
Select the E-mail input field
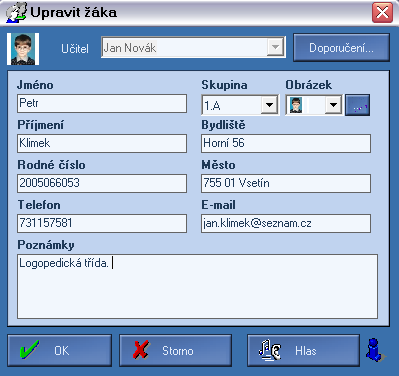286,223
